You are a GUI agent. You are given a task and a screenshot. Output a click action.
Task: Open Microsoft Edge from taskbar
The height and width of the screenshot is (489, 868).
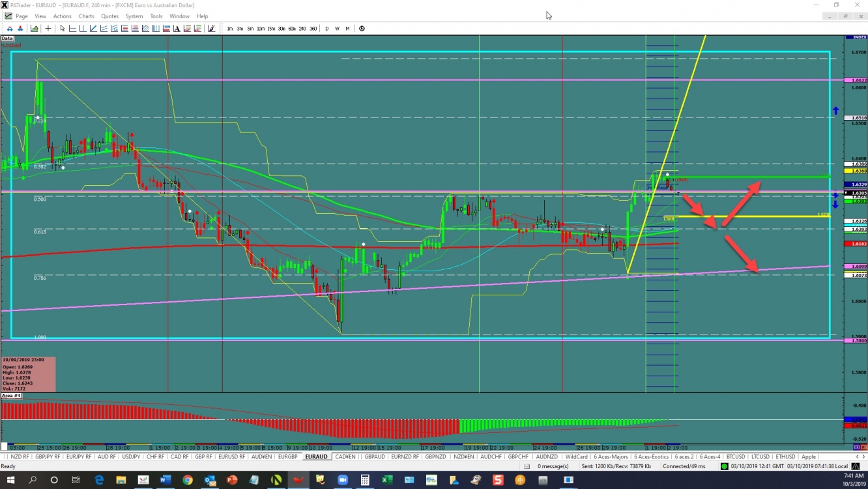(x=100, y=480)
